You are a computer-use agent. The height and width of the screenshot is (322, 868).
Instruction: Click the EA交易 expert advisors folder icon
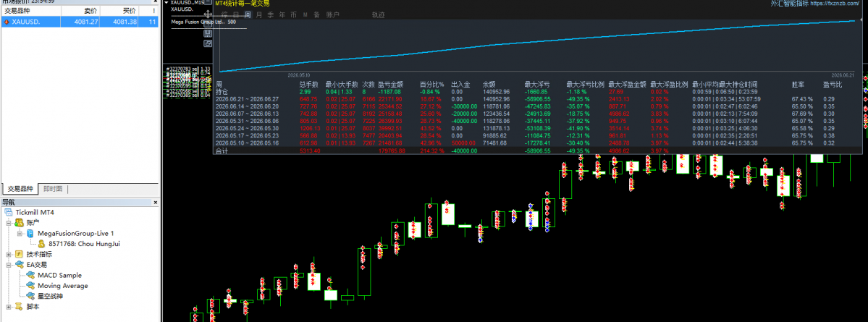(19, 264)
